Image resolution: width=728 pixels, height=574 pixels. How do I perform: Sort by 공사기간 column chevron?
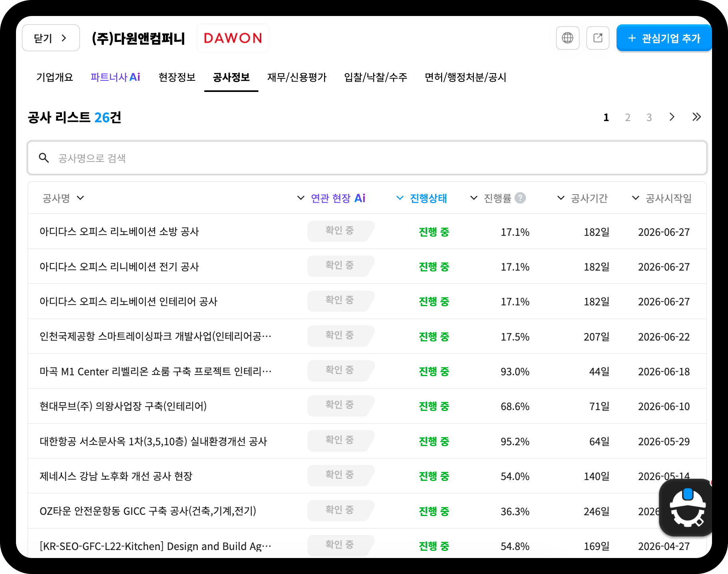561,198
